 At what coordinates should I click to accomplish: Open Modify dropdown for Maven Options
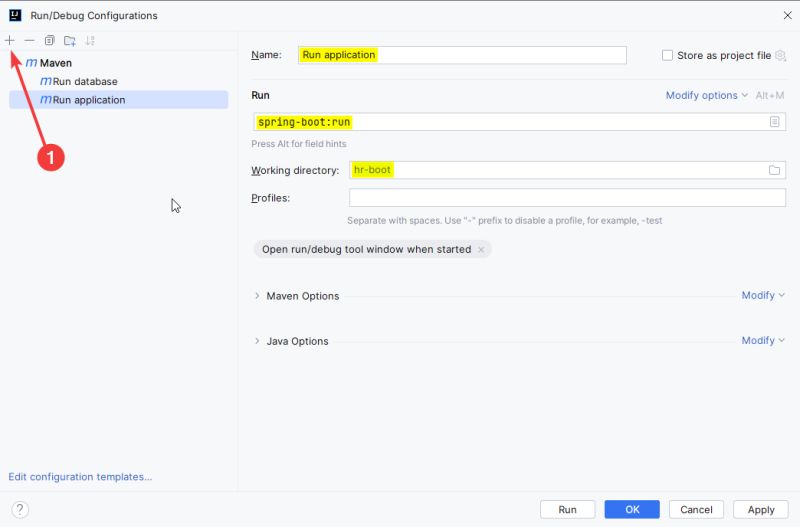763,295
